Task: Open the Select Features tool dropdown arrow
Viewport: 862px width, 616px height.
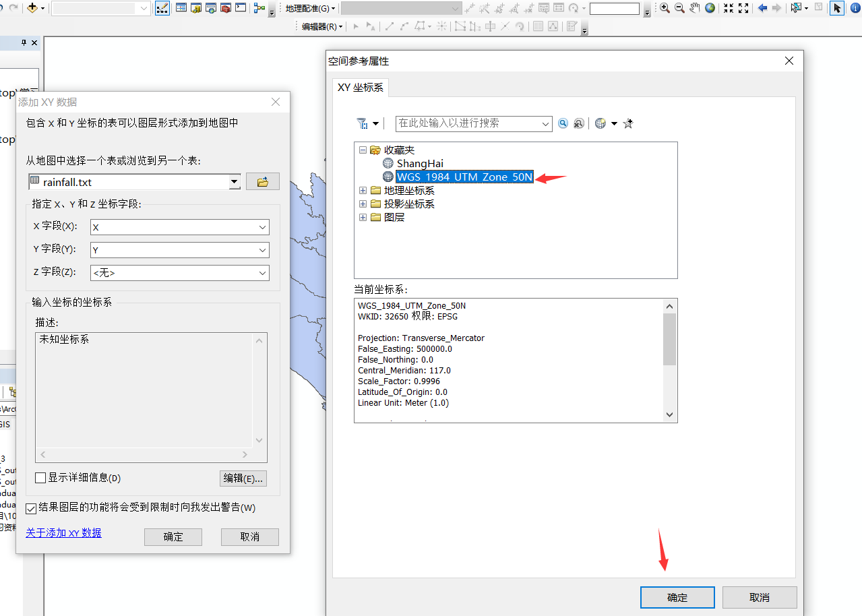Action: pyautogui.click(x=805, y=8)
